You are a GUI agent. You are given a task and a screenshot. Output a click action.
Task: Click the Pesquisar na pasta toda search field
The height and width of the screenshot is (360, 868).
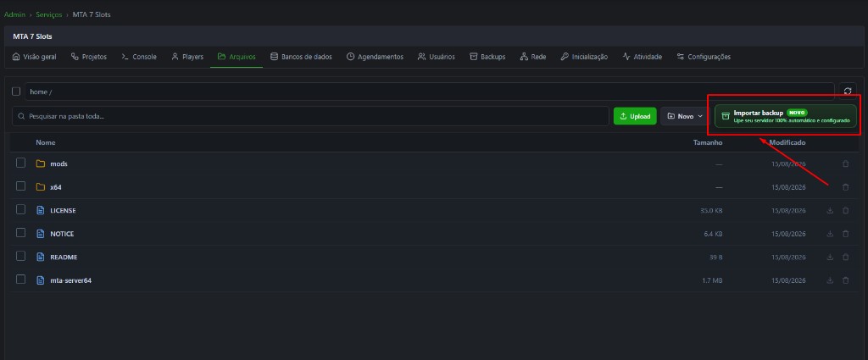(x=310, y=116)
